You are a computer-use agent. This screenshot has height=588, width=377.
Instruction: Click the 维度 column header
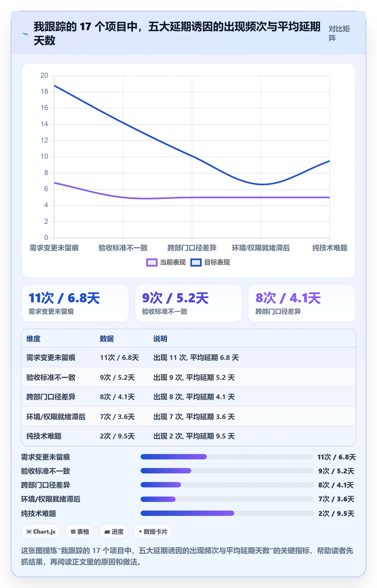[x=33, y=339]
